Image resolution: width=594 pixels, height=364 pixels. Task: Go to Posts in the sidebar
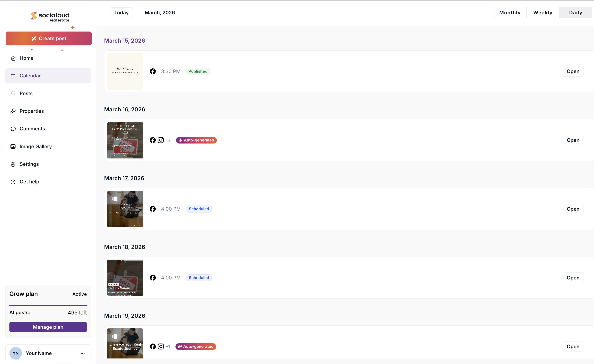click(26, 93)
